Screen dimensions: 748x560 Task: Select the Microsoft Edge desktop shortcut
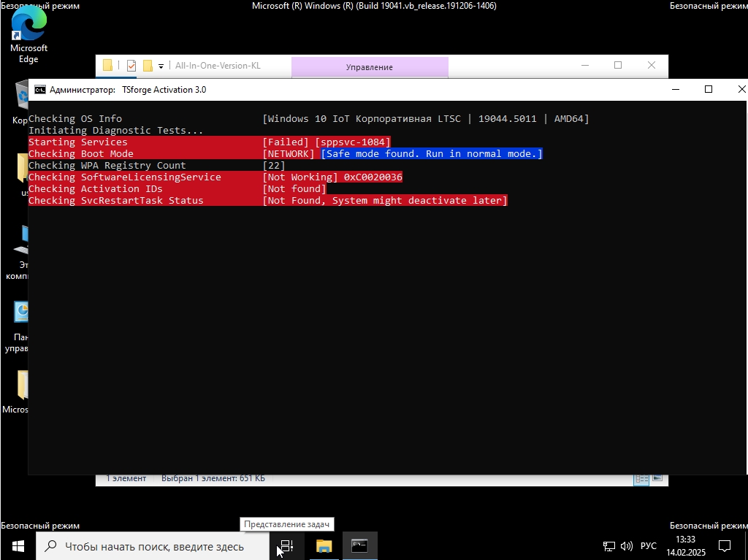click(x=28, y=34)
